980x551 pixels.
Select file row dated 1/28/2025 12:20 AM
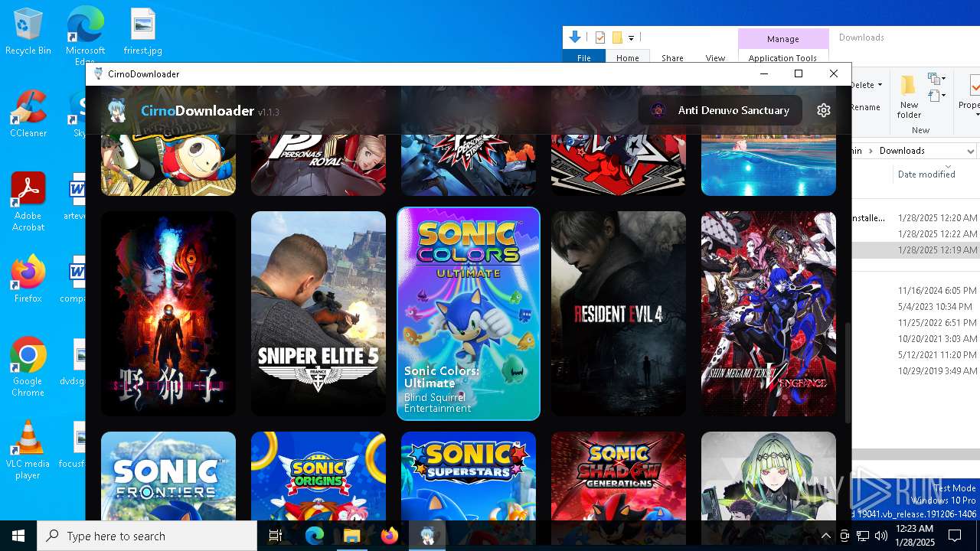click(915, 218)
